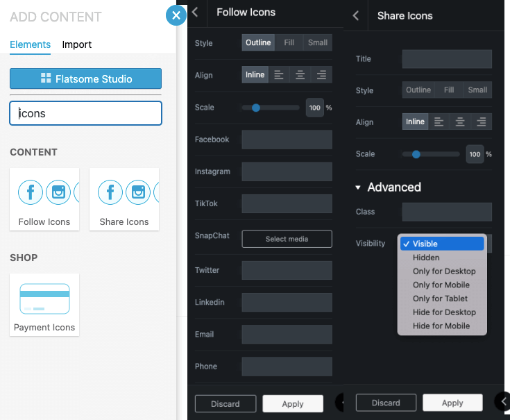
Task: Click the Class input field
Action: click(x=447, y=212)
